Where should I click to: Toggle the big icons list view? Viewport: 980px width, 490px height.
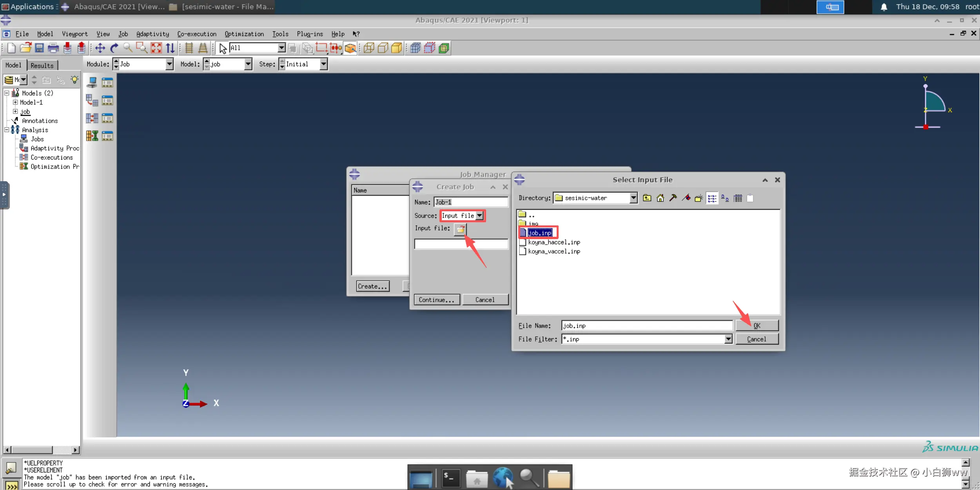[725, 198]
